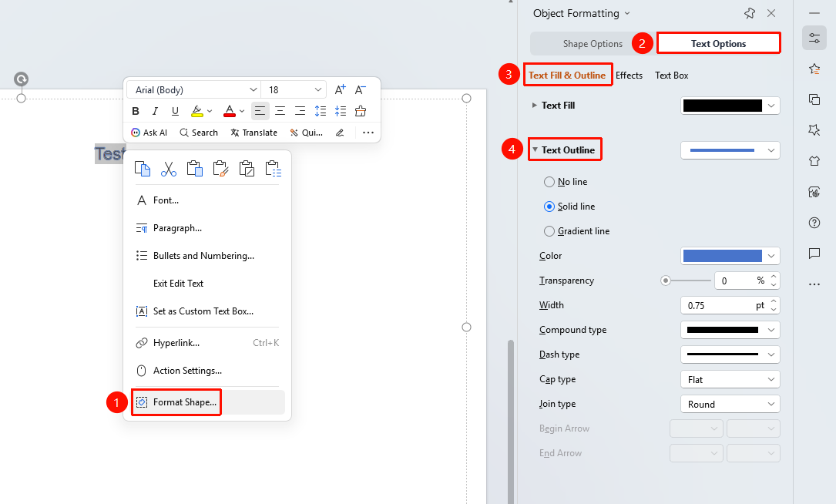Select the Gradient line option
The height and width of the screenshot is (504, 836).
(576, 231)
